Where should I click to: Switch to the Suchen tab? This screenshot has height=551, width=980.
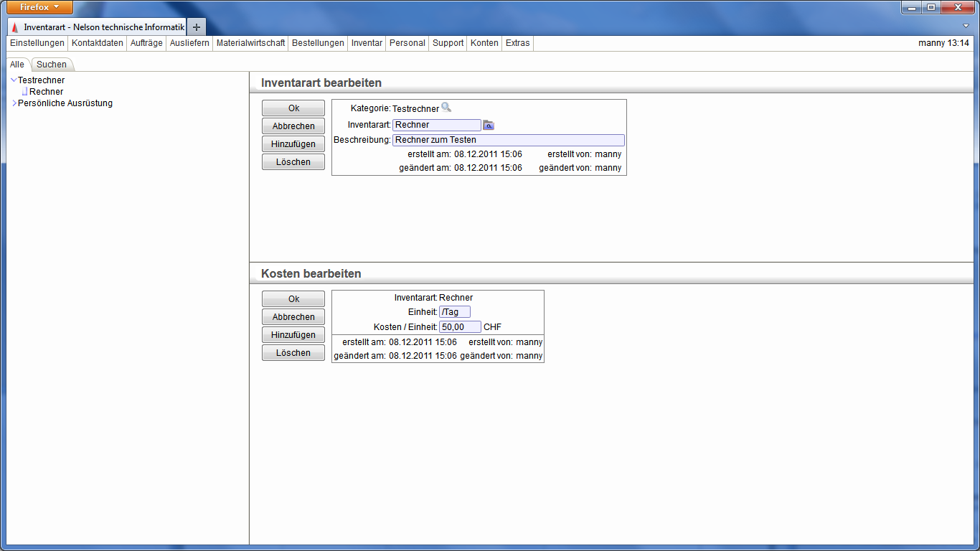pos(52,65)
